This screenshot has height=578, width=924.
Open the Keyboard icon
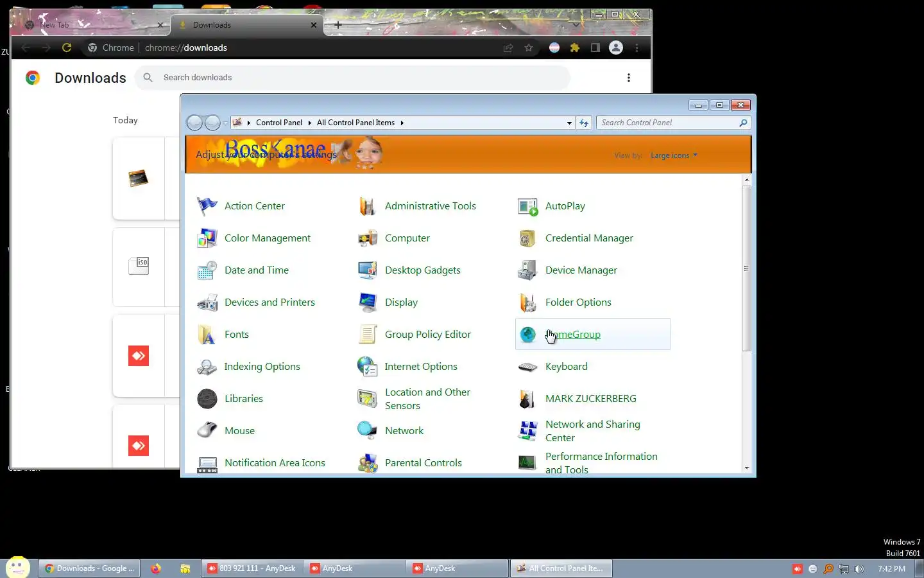tap(527, 367)
